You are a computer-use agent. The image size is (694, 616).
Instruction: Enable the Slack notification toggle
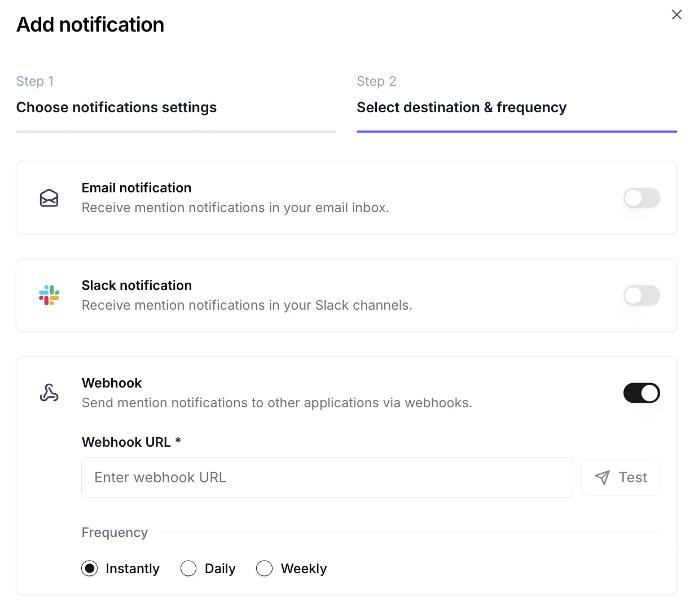642,295
